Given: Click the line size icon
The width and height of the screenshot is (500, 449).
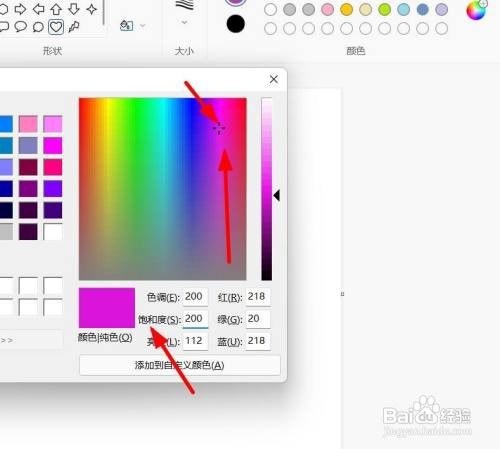Looking at the screenshot, I should [184, 6].
